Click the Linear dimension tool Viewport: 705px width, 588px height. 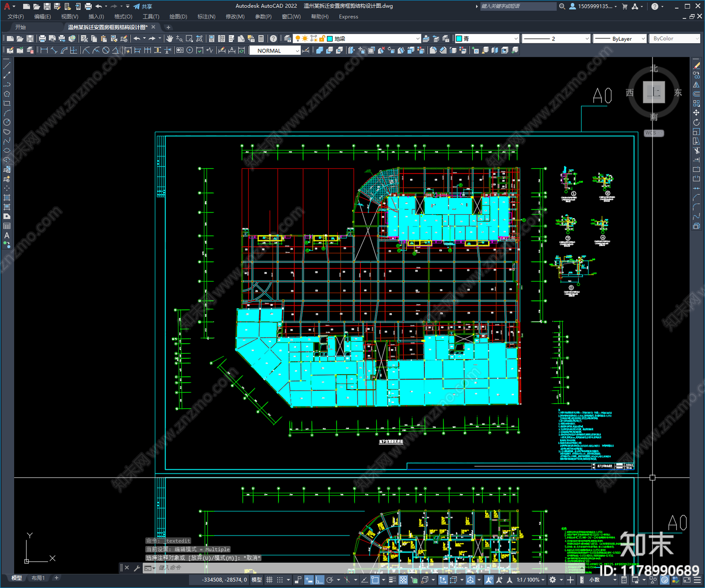pyautogui.click(x=44, y=50)
